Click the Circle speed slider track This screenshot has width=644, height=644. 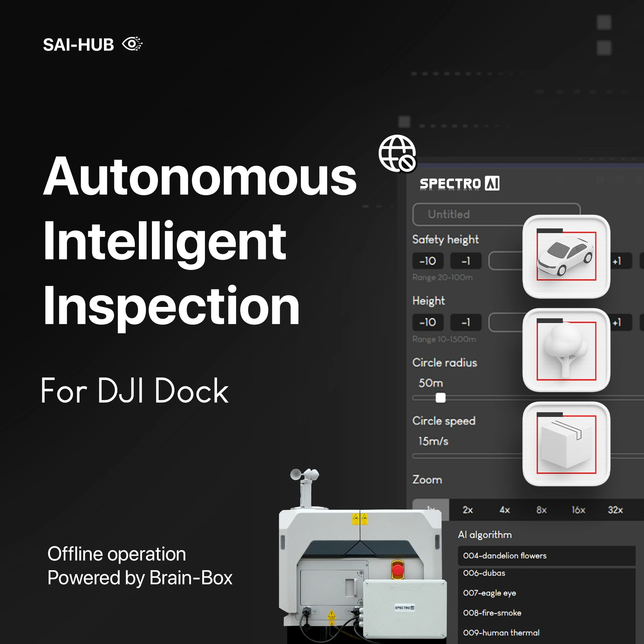528,456
